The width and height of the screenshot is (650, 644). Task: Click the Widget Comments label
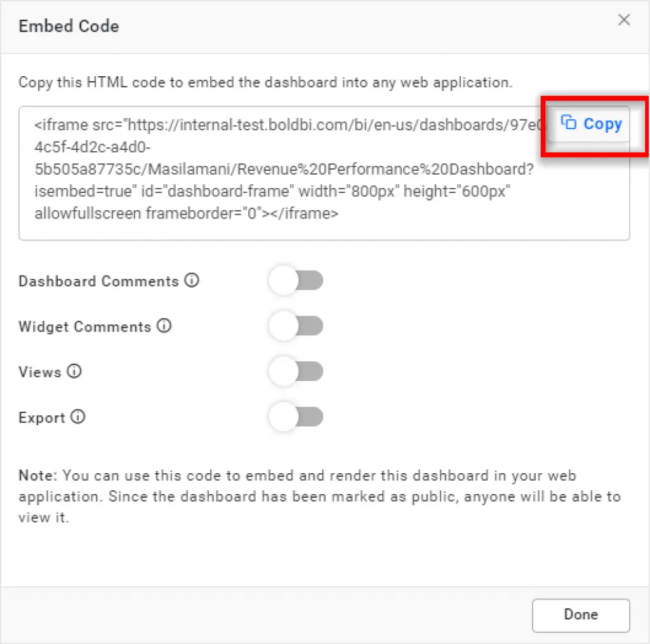pos(85,327)
